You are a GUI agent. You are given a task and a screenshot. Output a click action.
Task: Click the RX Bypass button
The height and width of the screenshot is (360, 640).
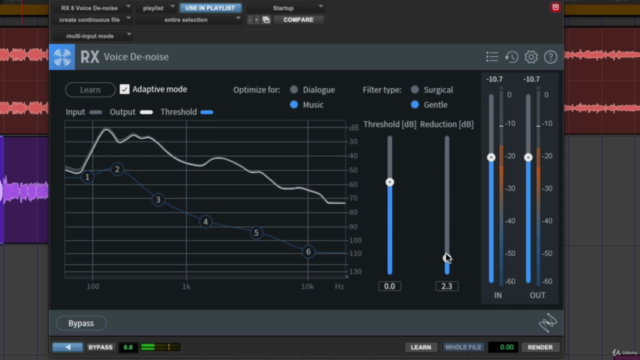(81, 323)
